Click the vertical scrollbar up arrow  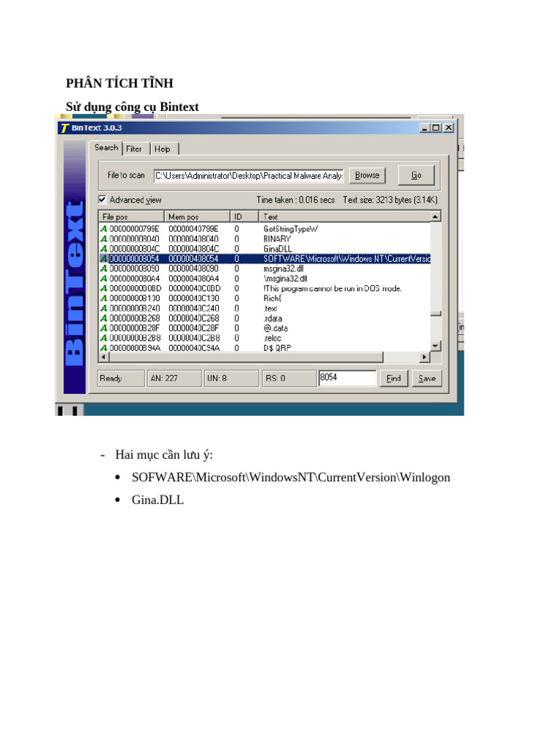click(435, 217)
